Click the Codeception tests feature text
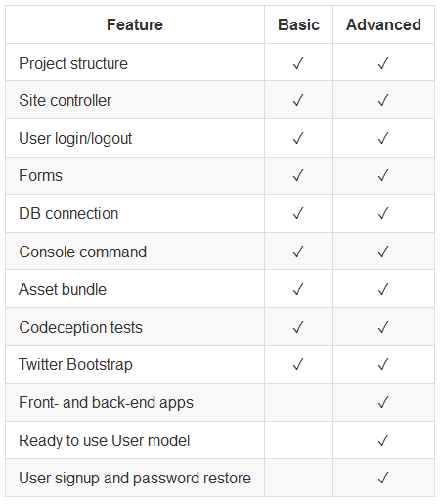 80,328
